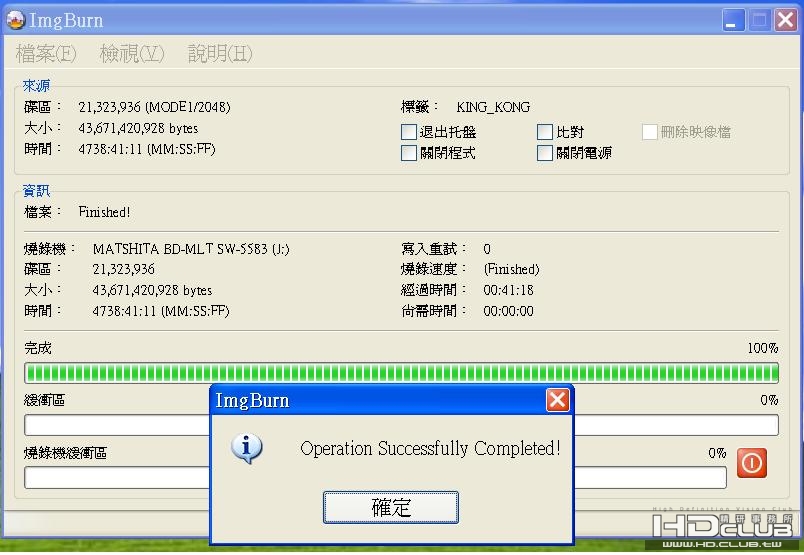Click the Operation Successfully Completed! message
The image size is (804, 555).
(x=430, y=448)
